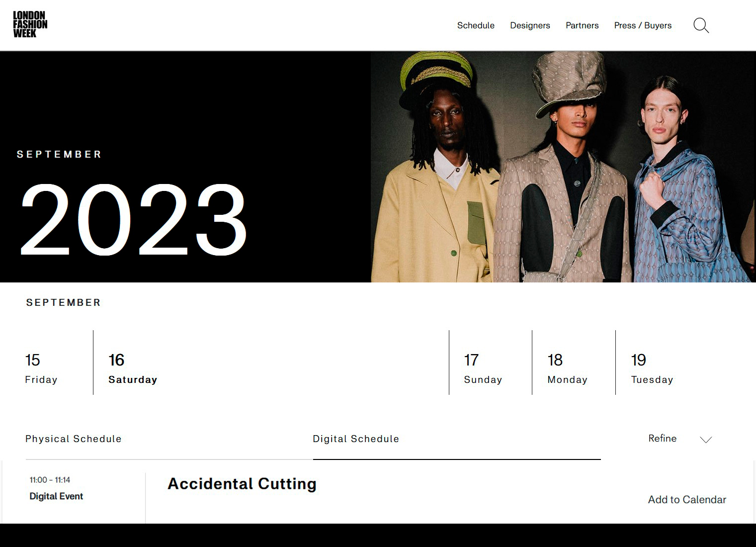The image size is (756, 547).
Task: Click the models hero photograph
Action: click(563, 167)
